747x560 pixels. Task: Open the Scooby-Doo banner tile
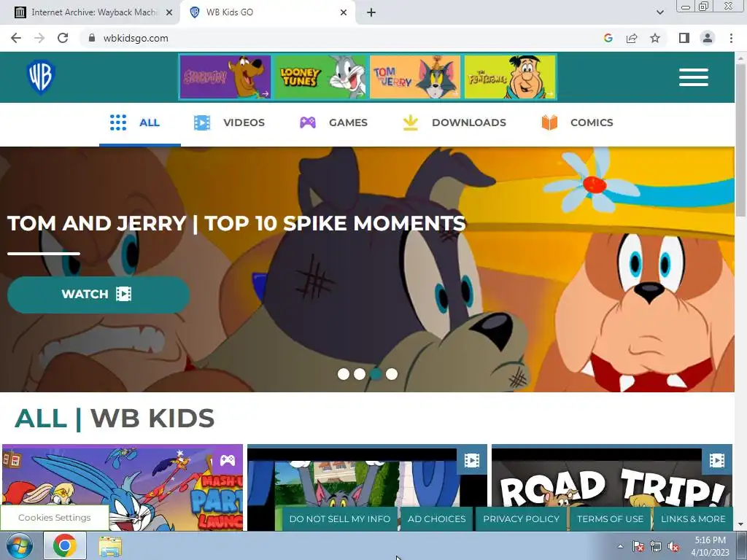pyautogui.click(x=225, y=77)
